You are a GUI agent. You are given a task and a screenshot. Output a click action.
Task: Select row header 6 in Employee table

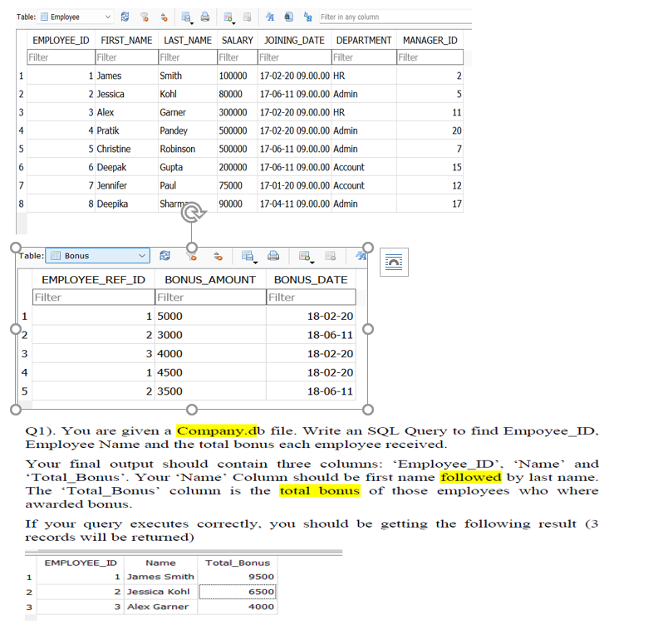pyautogui.click(x=21, y=167)
